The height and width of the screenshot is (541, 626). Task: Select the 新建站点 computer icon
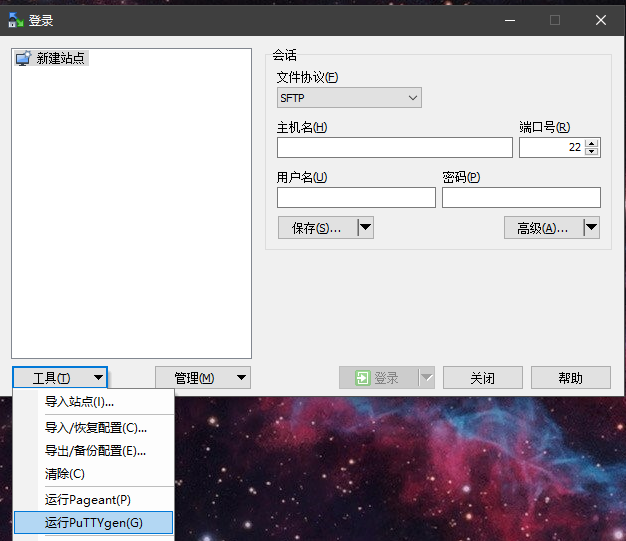(23, 59)
